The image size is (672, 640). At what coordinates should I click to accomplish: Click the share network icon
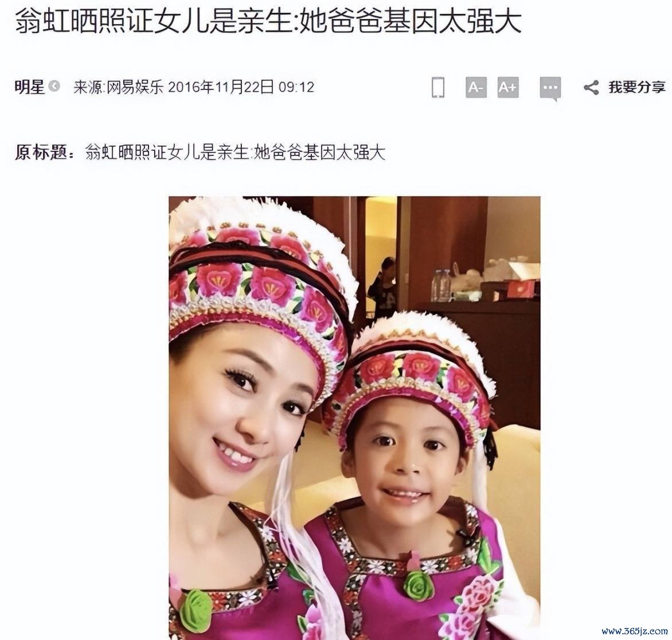coord(591,87)
